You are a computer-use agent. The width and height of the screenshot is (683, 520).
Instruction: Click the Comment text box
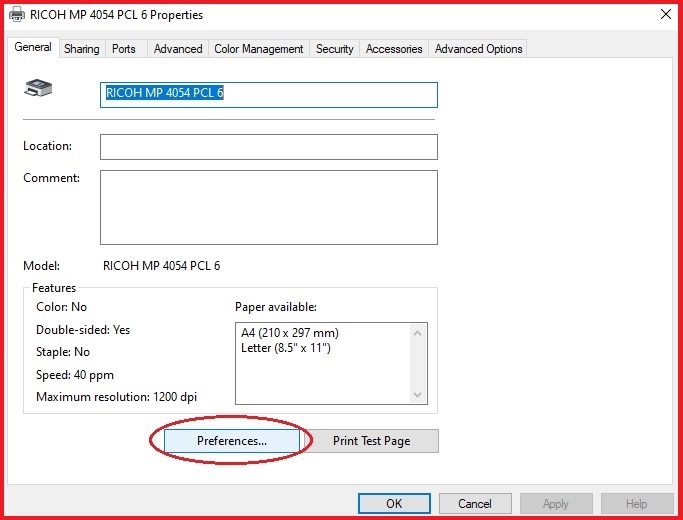269,207
